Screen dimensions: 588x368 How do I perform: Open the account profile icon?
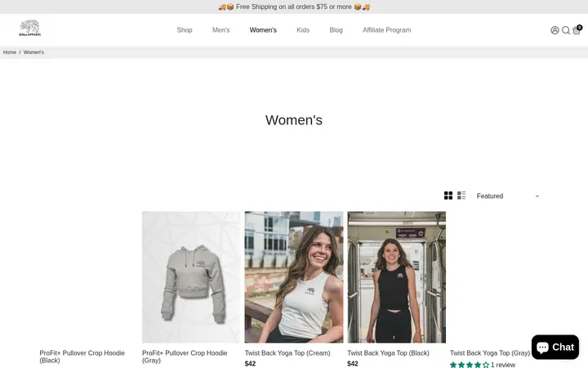[x=555, y=30]
